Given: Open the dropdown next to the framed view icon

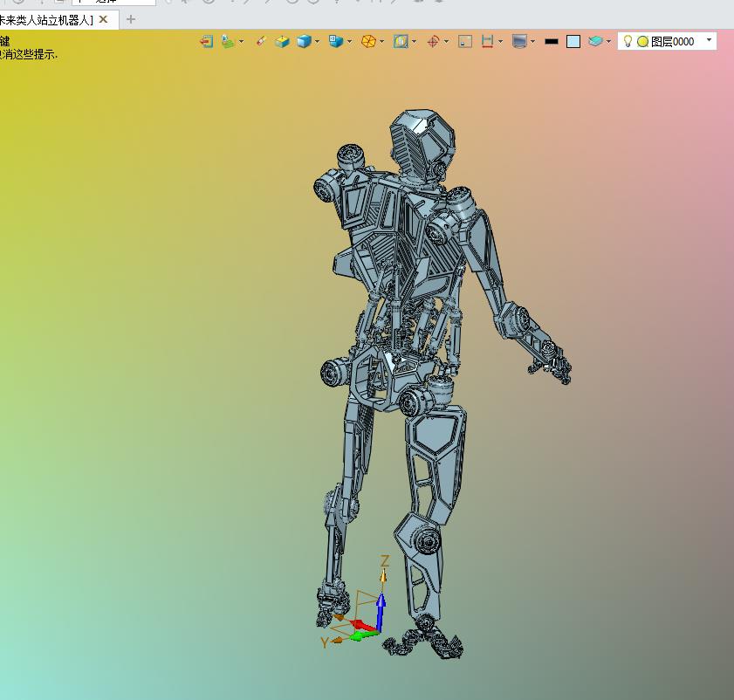Looking at the screenshot, I should point(415,42).
